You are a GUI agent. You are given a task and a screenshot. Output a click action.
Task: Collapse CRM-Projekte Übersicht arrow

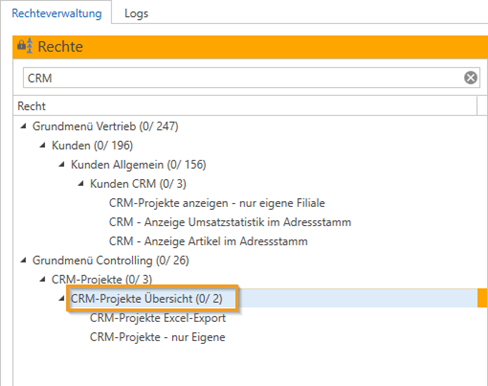pyautogui.click(x=62, y=299)
